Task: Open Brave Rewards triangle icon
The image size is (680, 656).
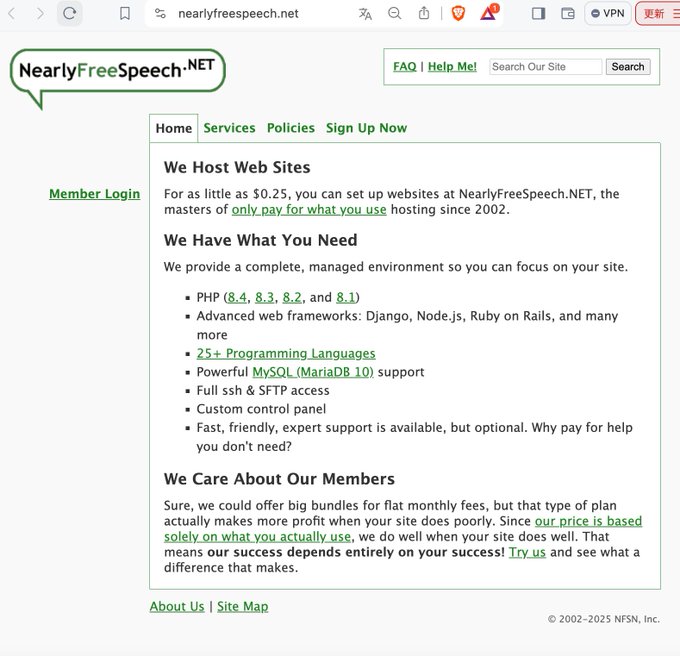Action: click(489, 13)
